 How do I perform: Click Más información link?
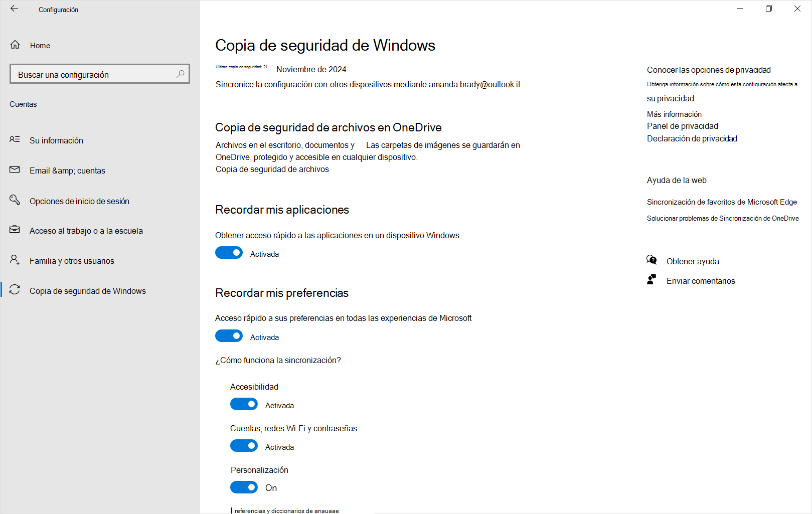[x=674, y=114]
